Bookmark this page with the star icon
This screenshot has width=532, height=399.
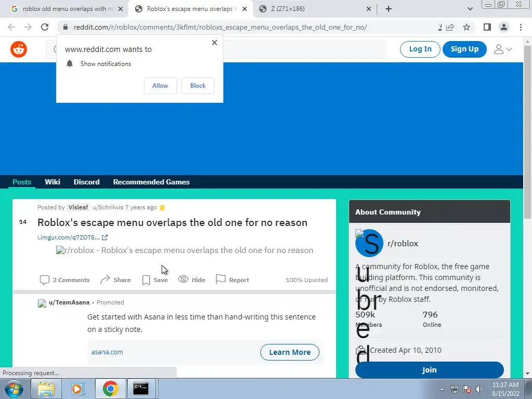tap(467, 27)
